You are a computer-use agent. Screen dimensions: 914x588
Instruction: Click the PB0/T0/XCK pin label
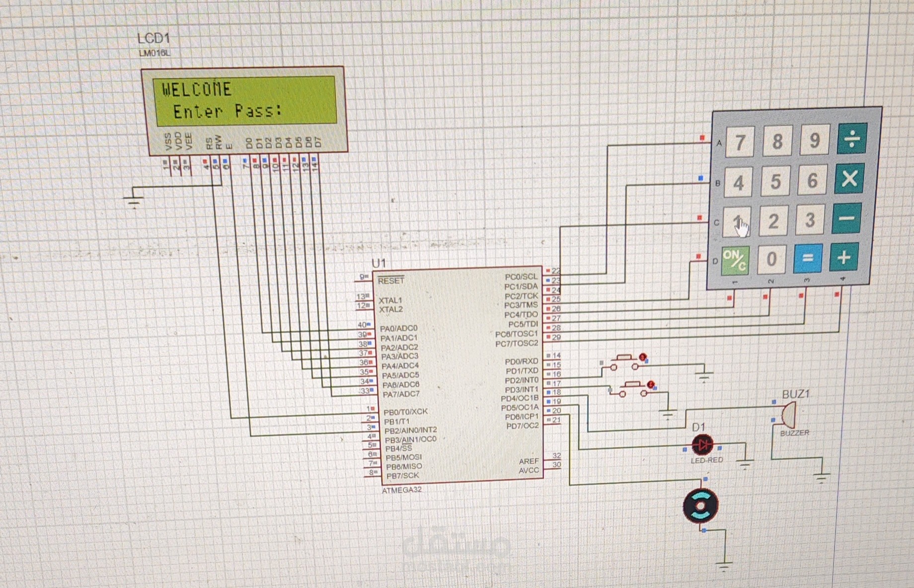click(x=405, y=412)
